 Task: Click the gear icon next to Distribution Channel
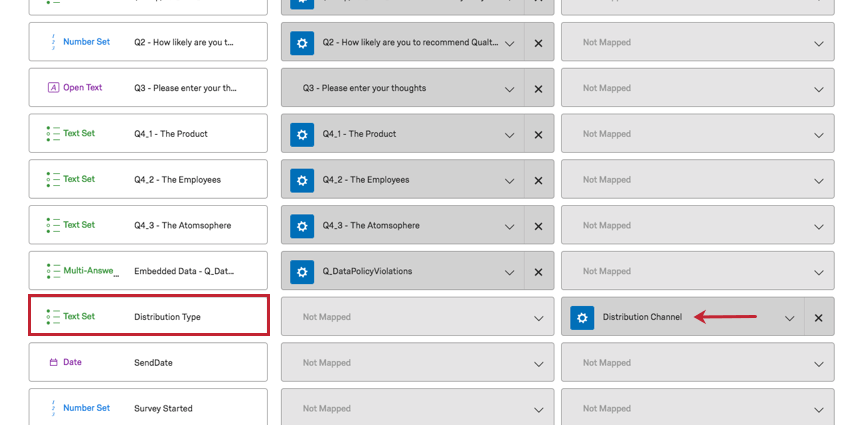pos(582,317)
